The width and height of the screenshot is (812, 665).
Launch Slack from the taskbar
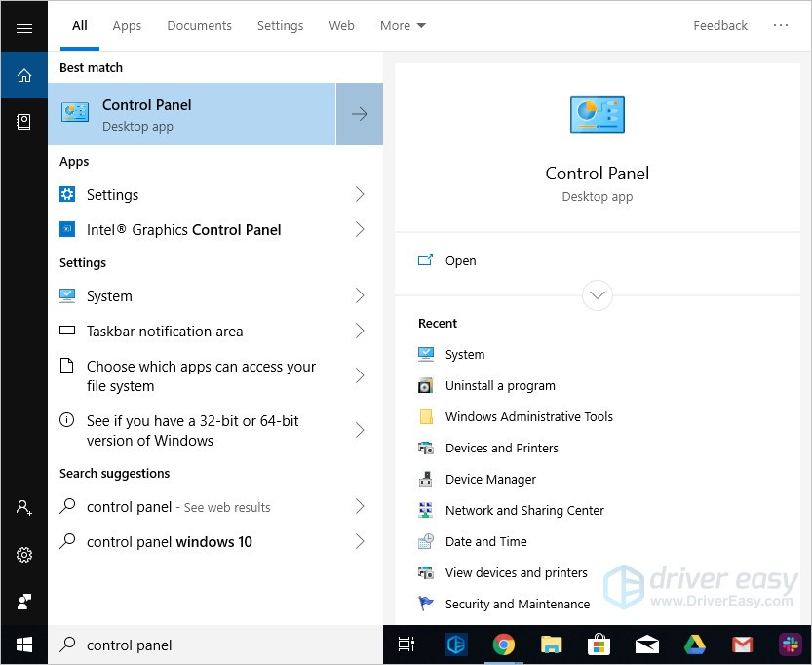tap(790, 645)
